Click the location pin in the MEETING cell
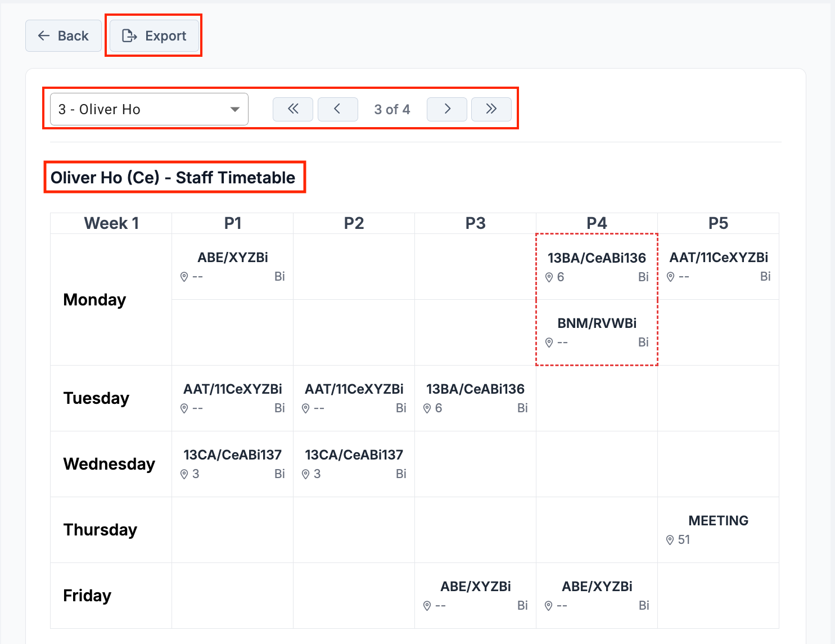This screenshot has height=644, width=835. coord(670,540)
